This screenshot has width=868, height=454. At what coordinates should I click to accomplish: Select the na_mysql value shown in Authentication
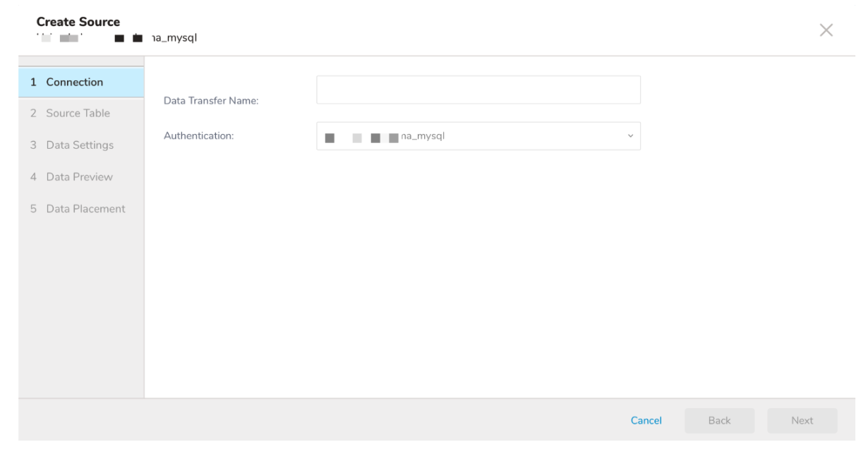click(422, 136)
